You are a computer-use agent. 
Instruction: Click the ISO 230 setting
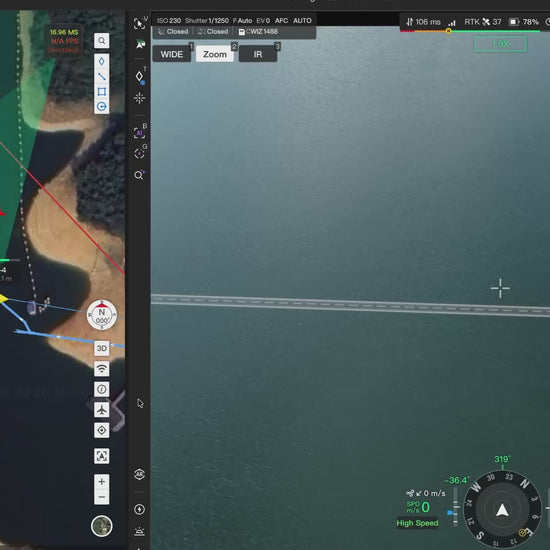(x=169, y=21)
